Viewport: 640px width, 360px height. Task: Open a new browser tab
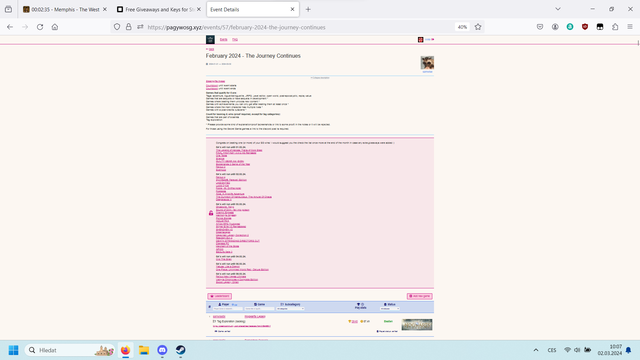[x=308, y=9]
